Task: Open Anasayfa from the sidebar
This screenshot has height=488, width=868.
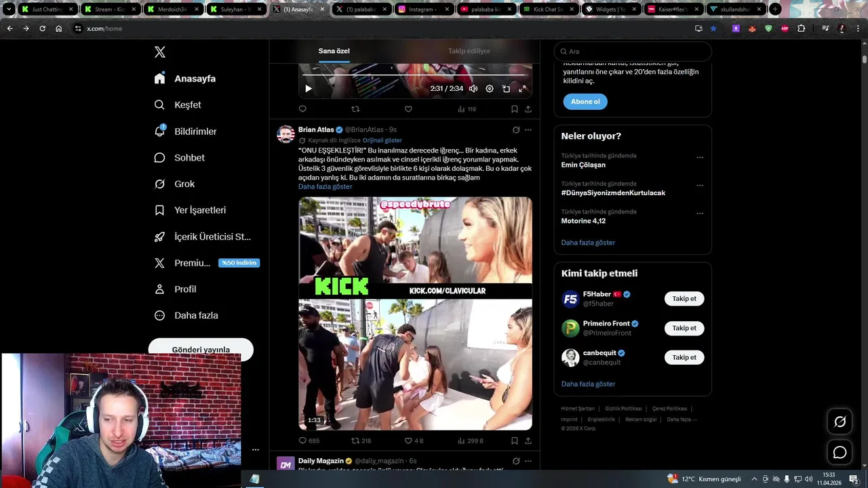Action: tap(185, 79)
